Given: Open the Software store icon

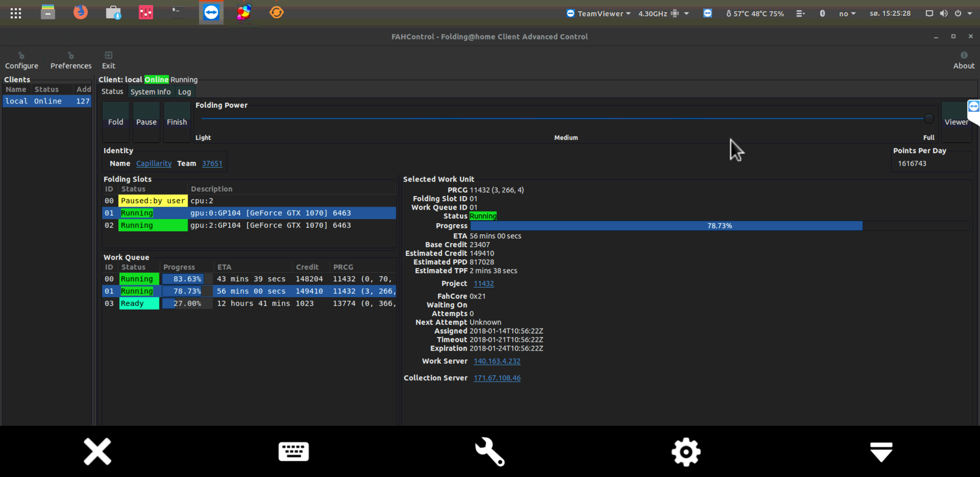Looking at the screenshot, I should tap(113, 13).
